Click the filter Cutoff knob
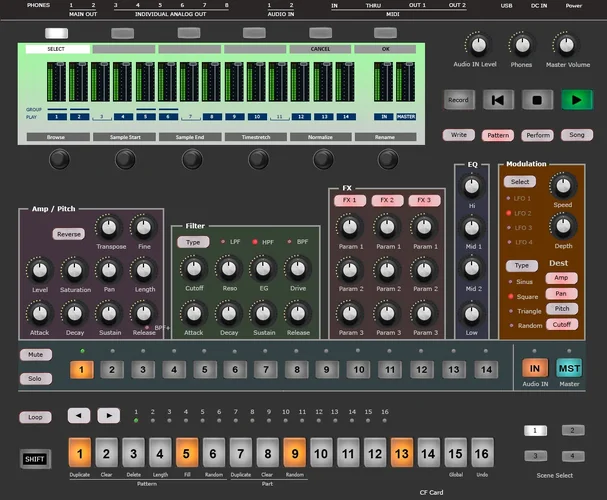 click(194, 269)
